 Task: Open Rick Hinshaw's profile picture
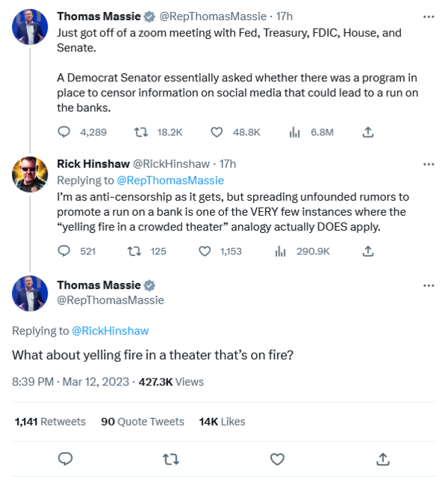pyautogui.click(x=31, y=175)
